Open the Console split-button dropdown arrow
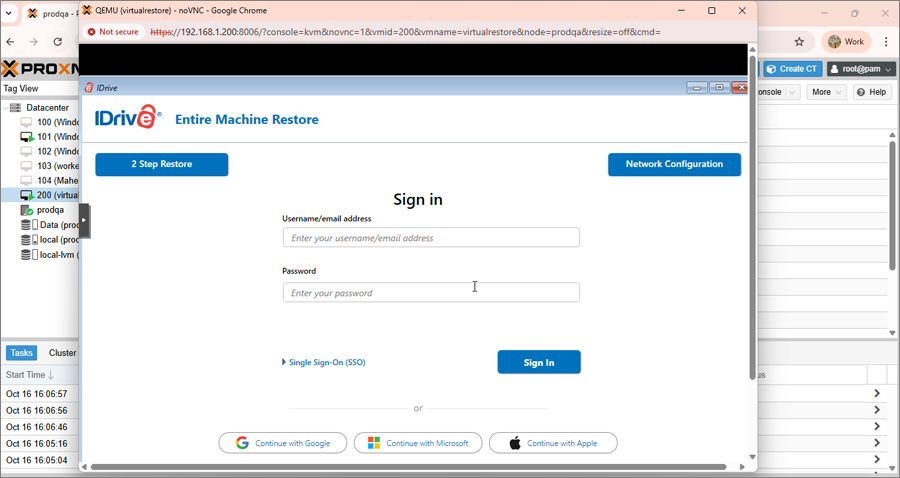This screenshot has width=900, height=478. point(793,92)
